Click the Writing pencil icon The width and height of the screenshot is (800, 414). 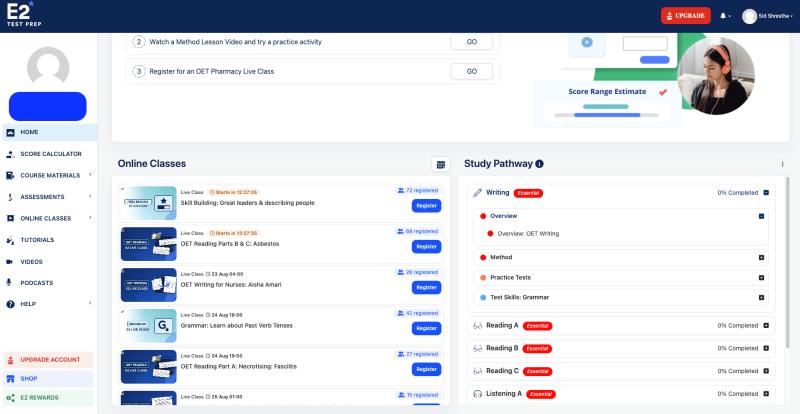click(478, 193)
